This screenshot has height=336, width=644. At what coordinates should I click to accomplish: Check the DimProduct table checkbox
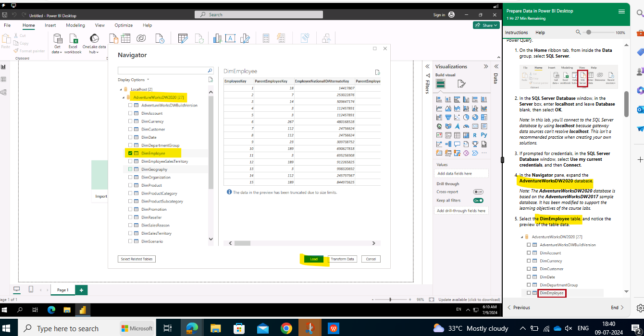pos(130,185)
